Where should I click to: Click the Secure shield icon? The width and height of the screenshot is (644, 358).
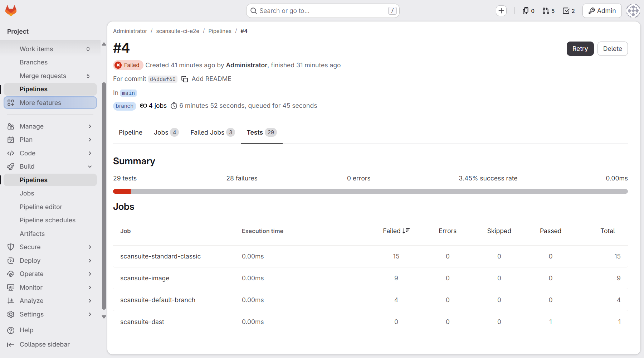(x=11, y=247)
